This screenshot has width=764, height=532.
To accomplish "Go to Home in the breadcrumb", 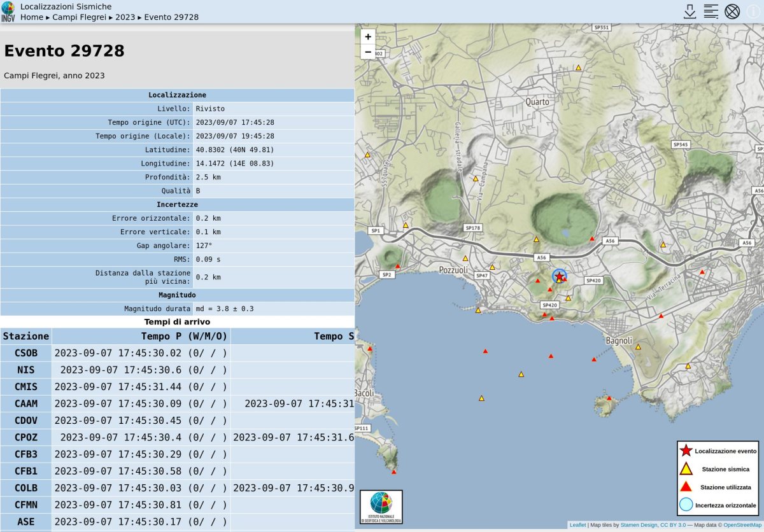I will [32, 17].
